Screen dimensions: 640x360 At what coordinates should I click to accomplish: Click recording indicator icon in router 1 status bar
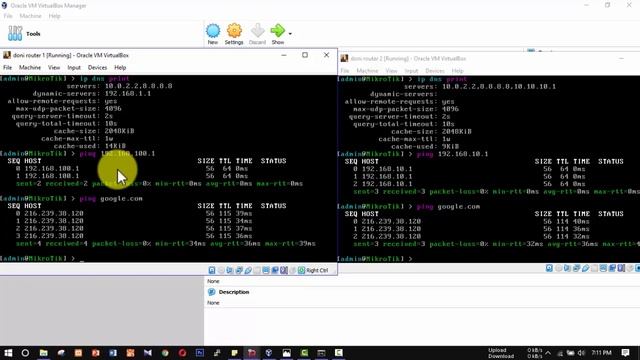point(275,270)
